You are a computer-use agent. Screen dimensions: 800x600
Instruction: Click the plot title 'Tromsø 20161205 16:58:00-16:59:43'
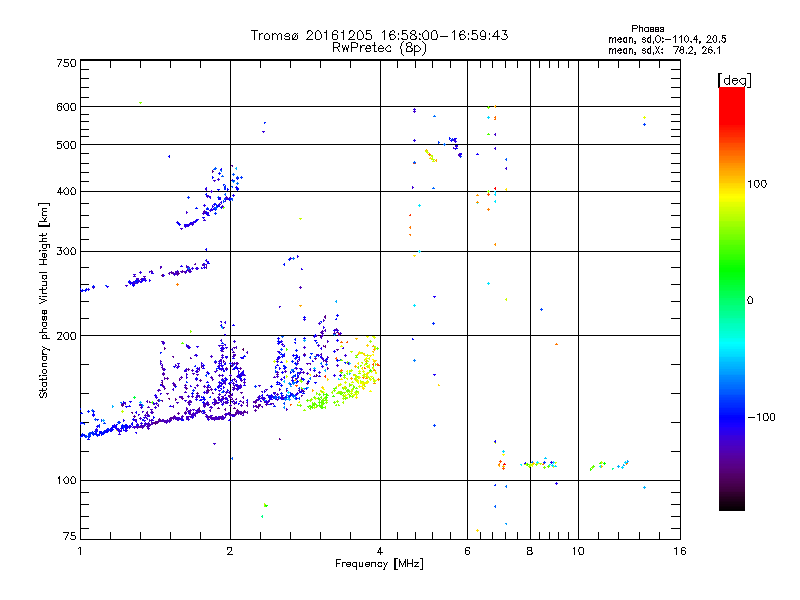click(x=379, y=35)
